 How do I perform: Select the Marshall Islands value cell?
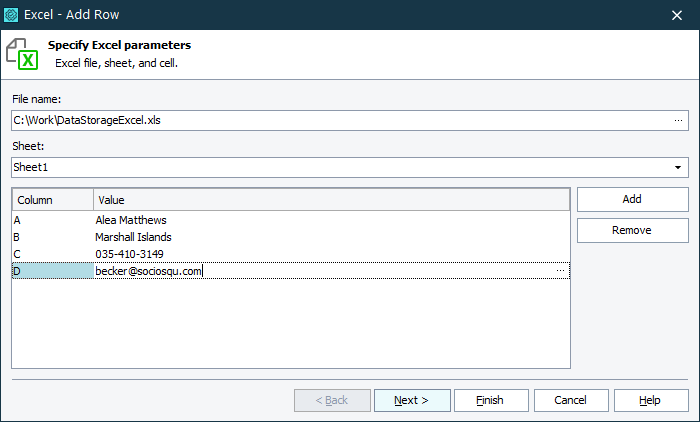[134, 237]
